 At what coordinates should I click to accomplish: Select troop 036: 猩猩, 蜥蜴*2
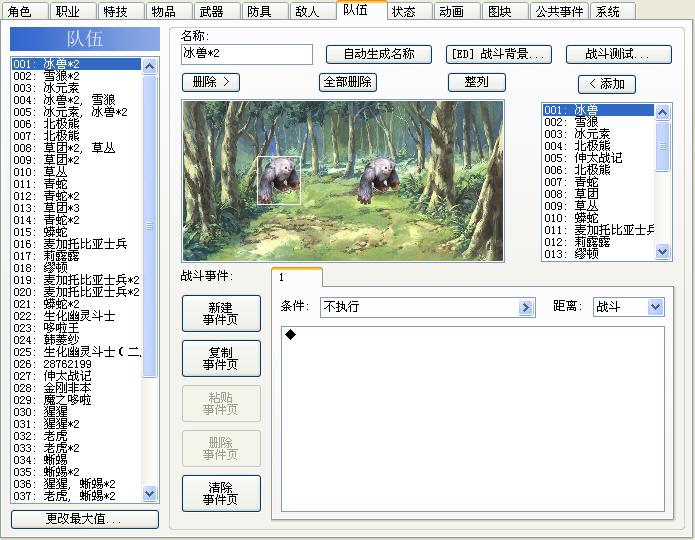click(76, 484)
